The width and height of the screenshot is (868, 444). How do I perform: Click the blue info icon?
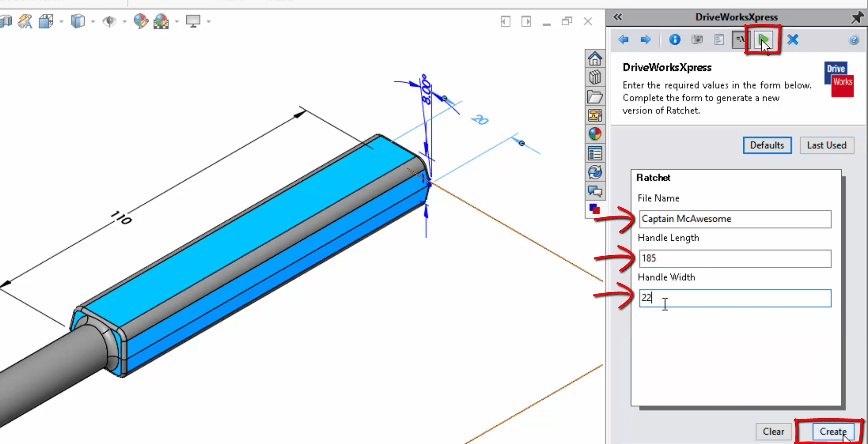675,40
